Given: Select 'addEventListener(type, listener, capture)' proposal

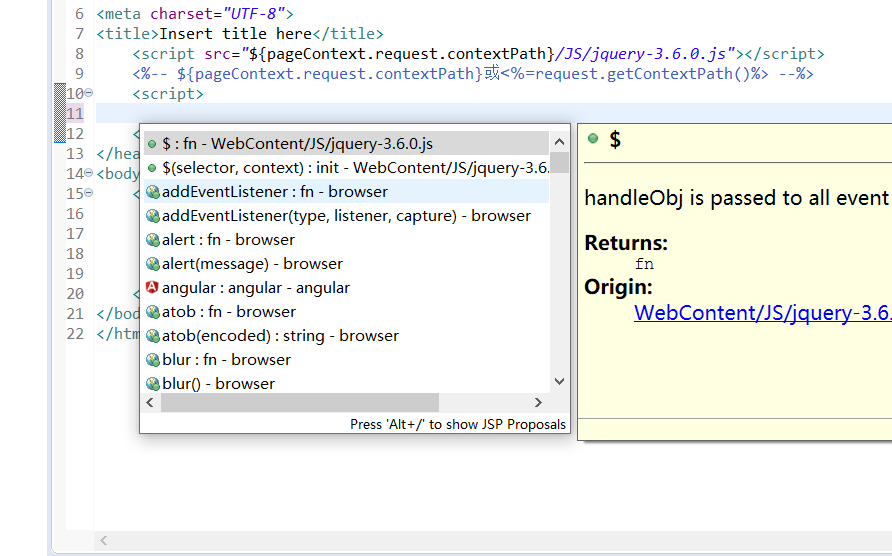Looking at the screenshot, I should click(x=346, y=216).
